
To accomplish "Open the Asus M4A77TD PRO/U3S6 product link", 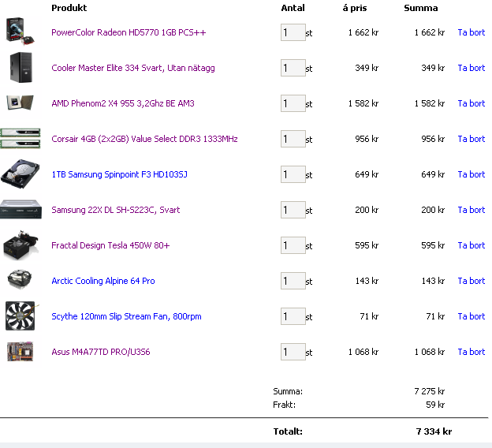I will click(x=100, y=352).
